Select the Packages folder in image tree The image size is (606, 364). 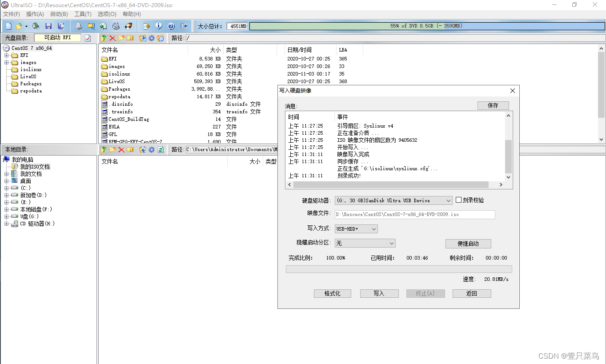point(31,84)
